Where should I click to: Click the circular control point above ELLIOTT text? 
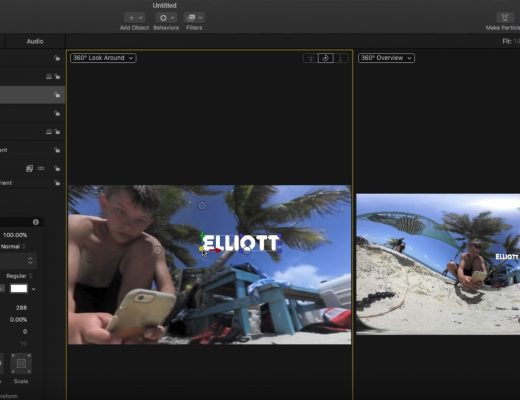[202, 206]
